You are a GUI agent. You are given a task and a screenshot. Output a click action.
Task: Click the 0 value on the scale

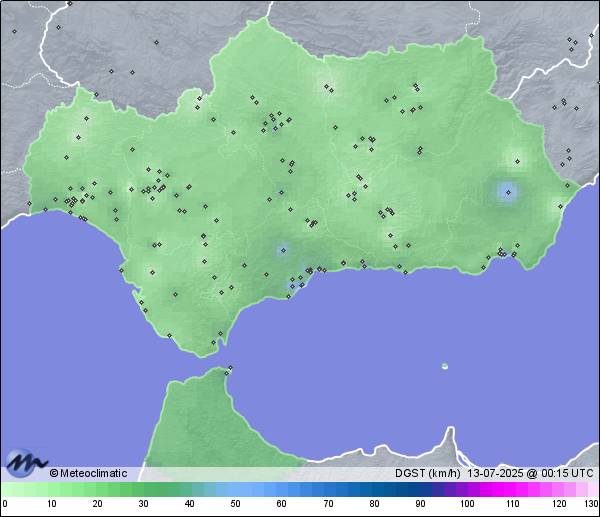pyautogui.click(x=5, y=504)
